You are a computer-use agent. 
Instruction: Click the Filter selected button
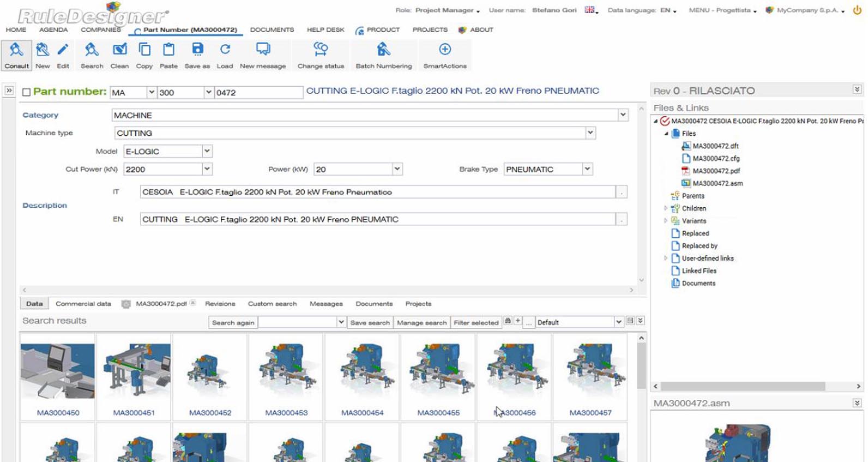point(476,322)
